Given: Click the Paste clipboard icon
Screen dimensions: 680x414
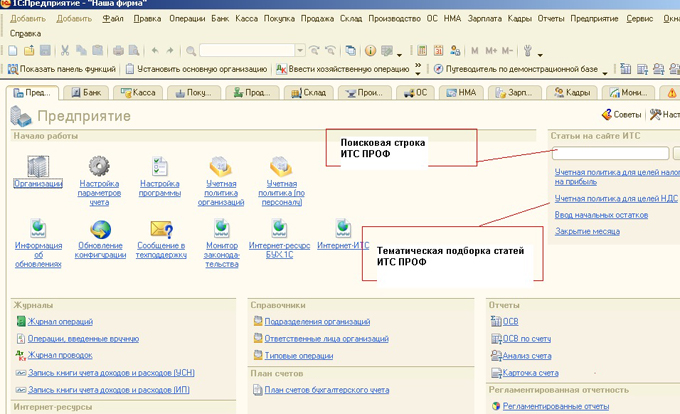Looking at the screenshot, I should (x=98, y=51).
